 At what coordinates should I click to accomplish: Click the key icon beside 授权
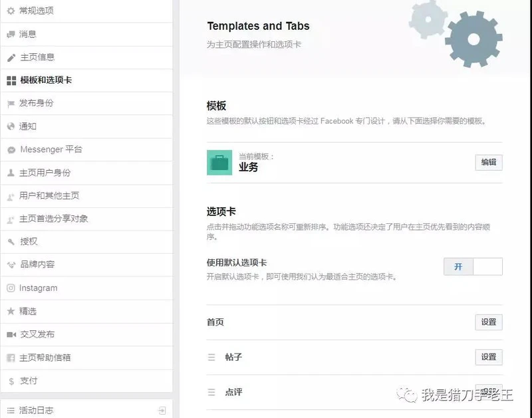[11, 242]
